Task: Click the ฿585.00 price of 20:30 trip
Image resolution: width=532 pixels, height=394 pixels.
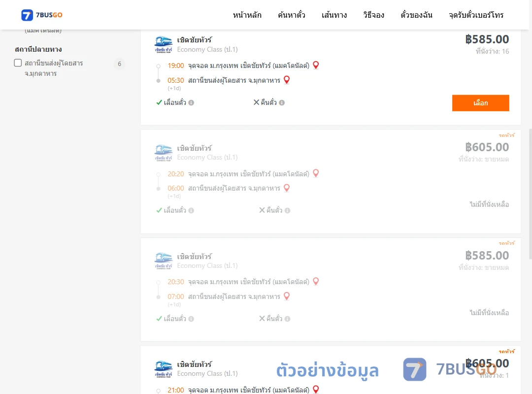Action: (x=487, y=256)
